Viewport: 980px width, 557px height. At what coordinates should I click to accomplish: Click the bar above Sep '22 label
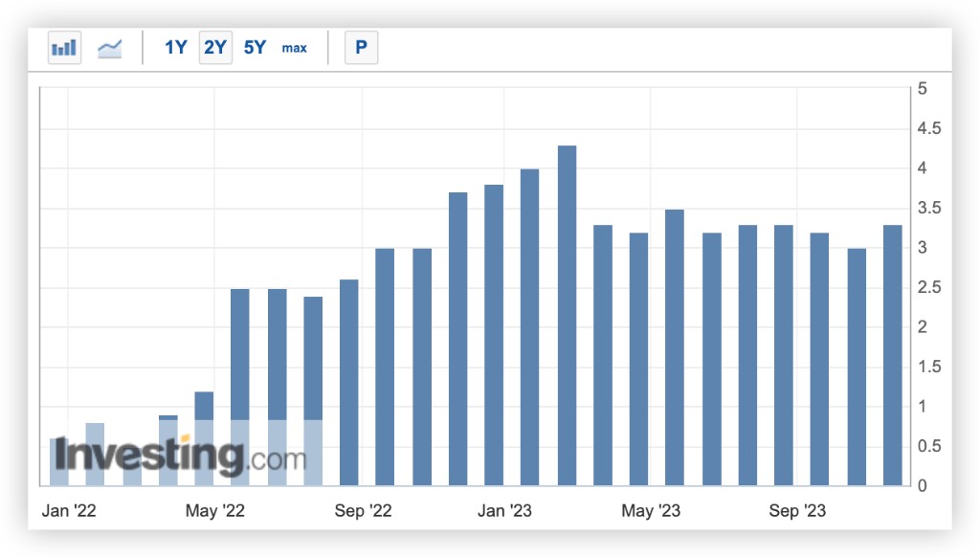tap(348, 382)
